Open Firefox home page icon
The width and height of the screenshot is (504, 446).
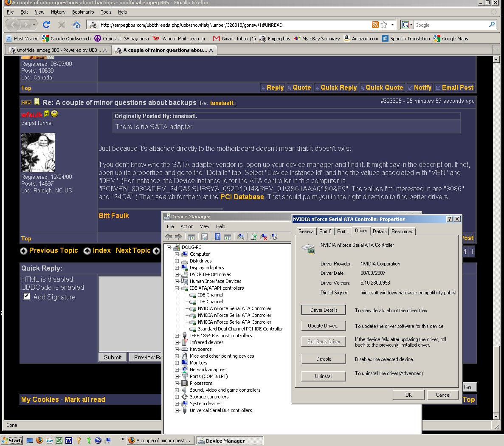[x=76, y=25]
